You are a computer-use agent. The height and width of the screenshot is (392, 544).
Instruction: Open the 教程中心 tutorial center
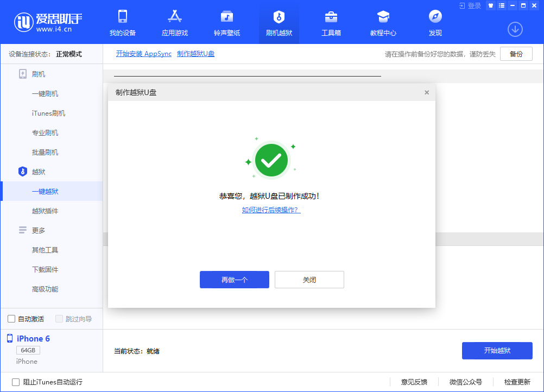pos(383,23)
